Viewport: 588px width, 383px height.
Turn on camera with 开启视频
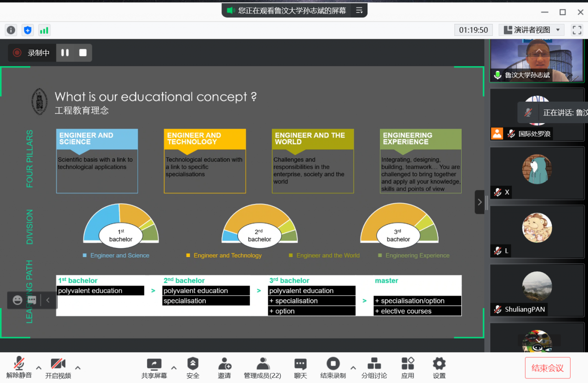58,368
